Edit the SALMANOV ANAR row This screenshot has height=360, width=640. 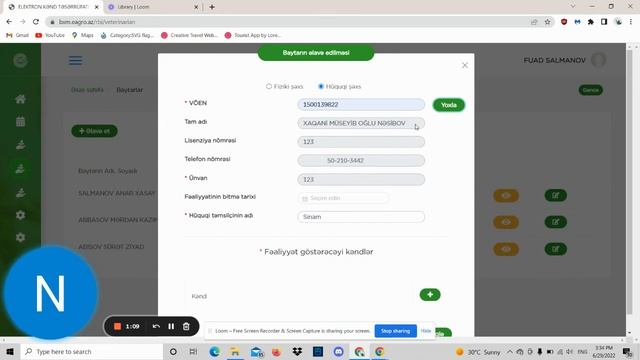(556, 196)
